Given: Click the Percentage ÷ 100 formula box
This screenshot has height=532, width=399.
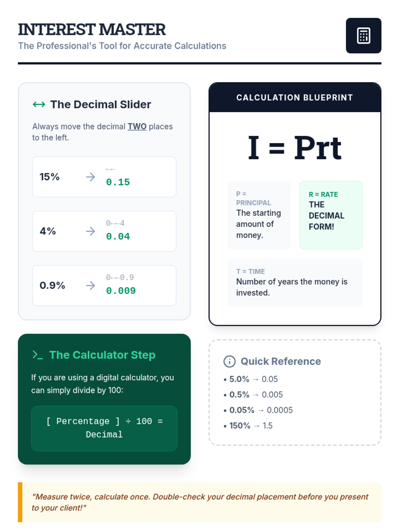Looking at the screenshot, I should point(104,428).
